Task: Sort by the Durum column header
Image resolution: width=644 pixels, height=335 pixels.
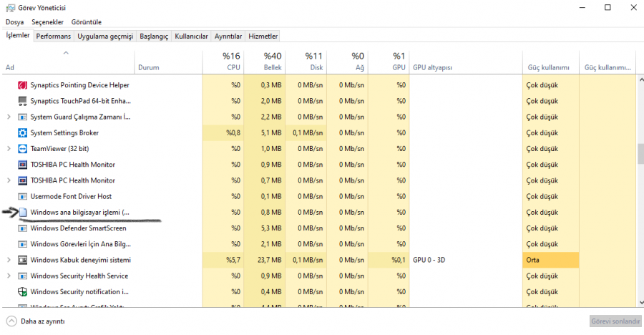Action: 168,62
